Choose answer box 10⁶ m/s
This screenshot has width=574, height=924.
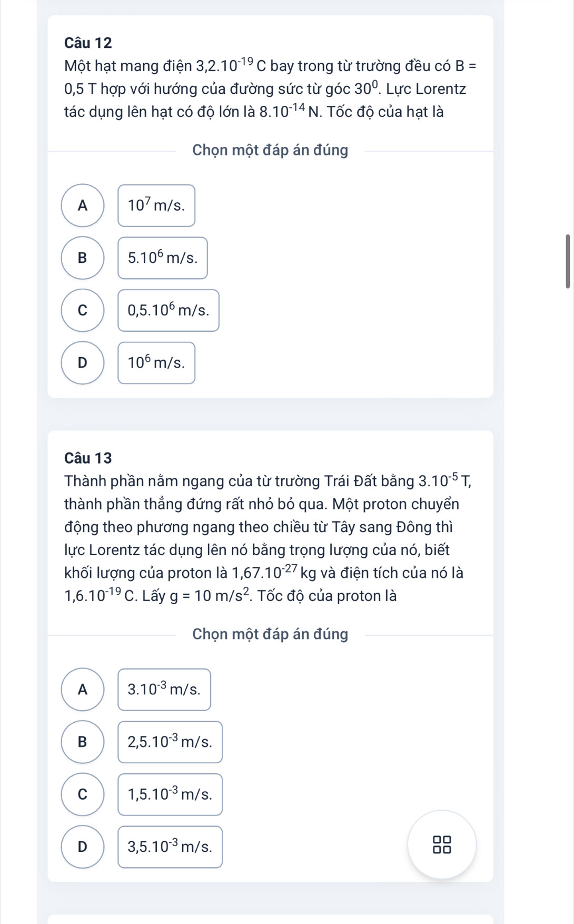tap(156, 363)
